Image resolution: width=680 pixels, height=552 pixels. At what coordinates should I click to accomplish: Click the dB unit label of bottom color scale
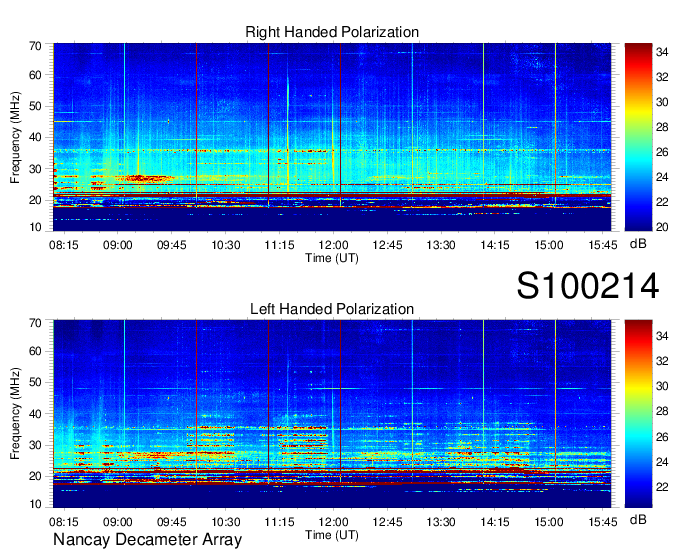638,519
